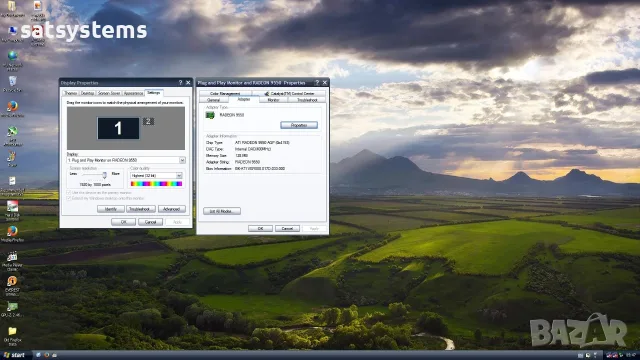Click the List All Modes button
This screenshot has width=640, height=360.
(x=222, y=211)
